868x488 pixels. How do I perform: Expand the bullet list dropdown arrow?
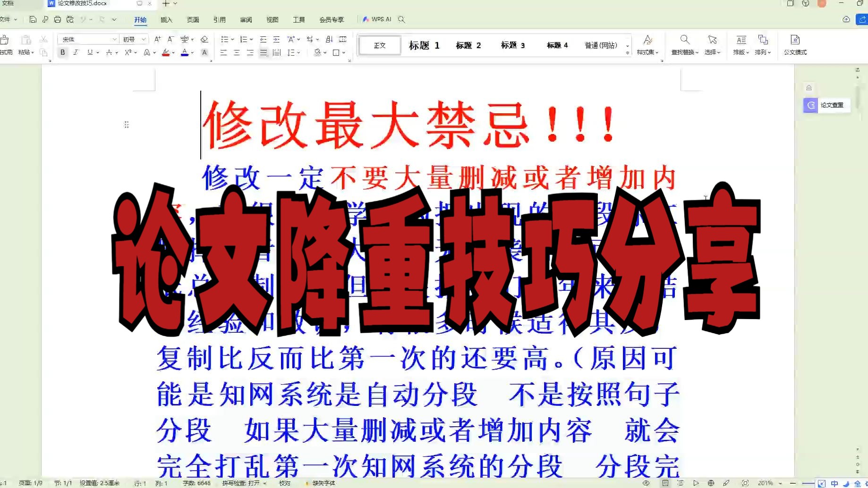coord(232,39)
